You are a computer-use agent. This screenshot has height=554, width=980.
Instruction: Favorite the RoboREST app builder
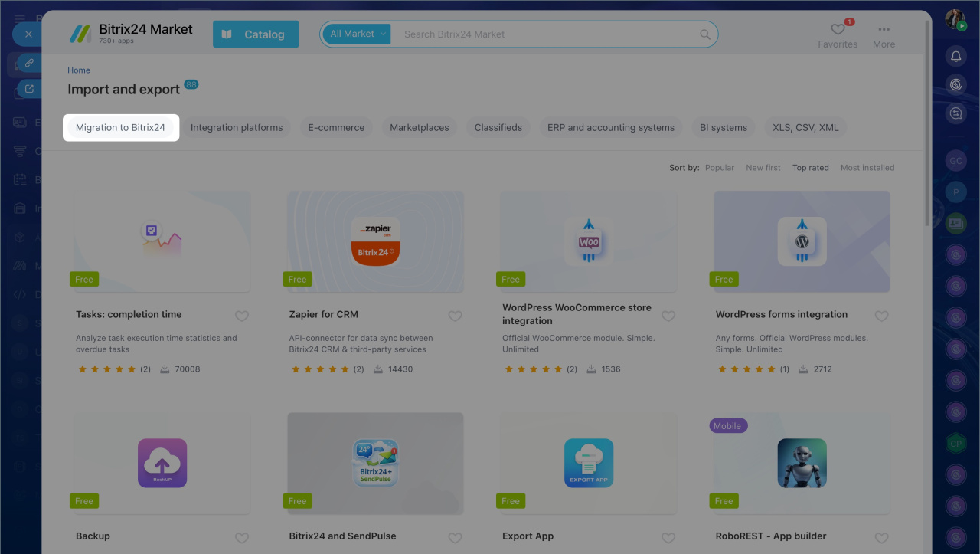pos(882,538)
